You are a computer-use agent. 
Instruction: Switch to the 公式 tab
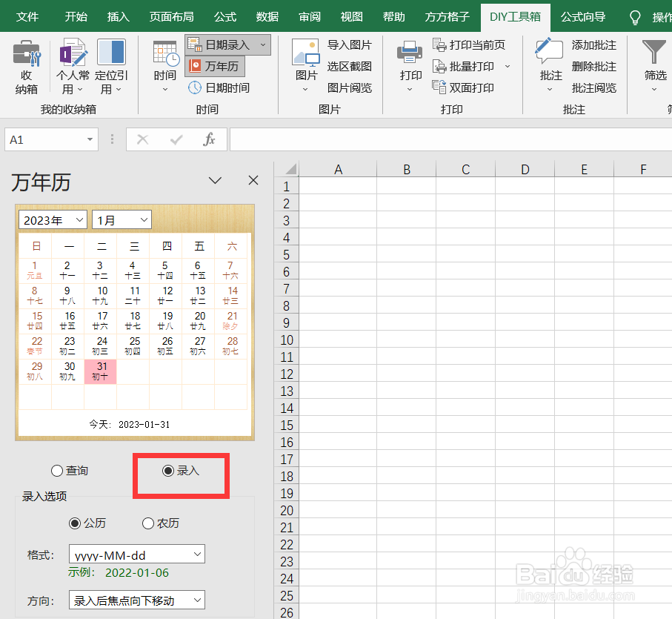pos(225,17)
